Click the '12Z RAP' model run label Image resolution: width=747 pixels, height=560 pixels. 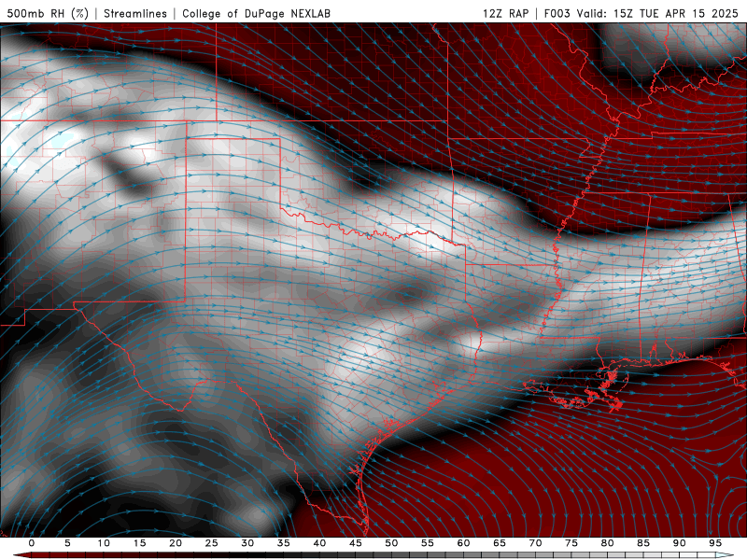(505, 13)
